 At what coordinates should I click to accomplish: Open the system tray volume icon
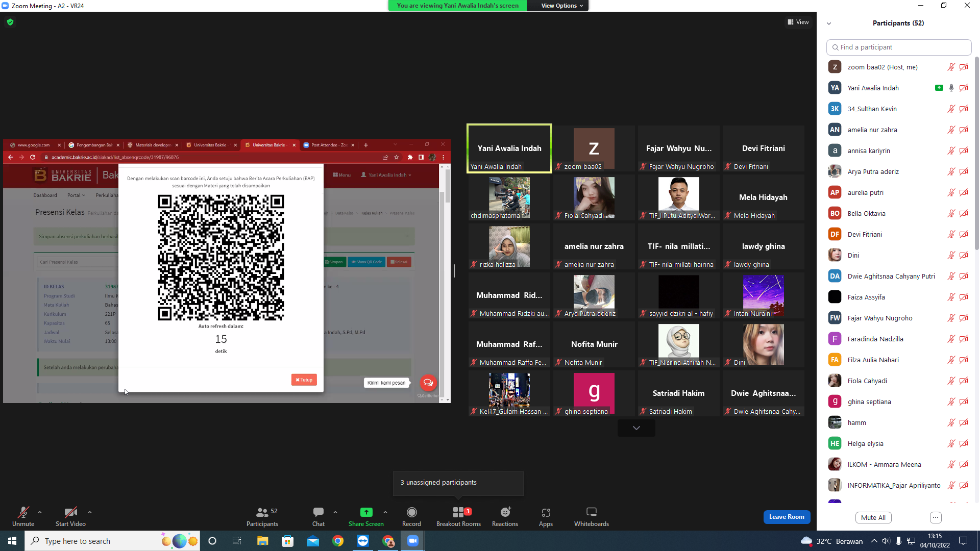click(x=886, y=541)
